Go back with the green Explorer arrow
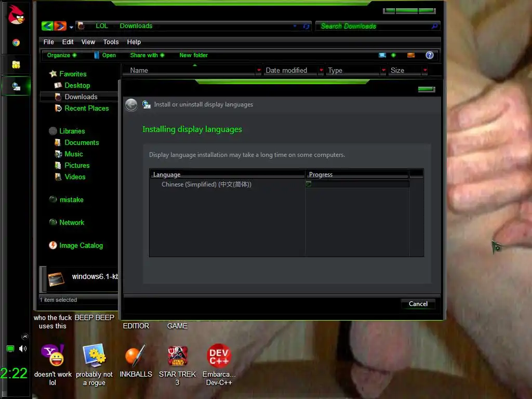Screen dimensions: 532x399 (x=47, y=26)
